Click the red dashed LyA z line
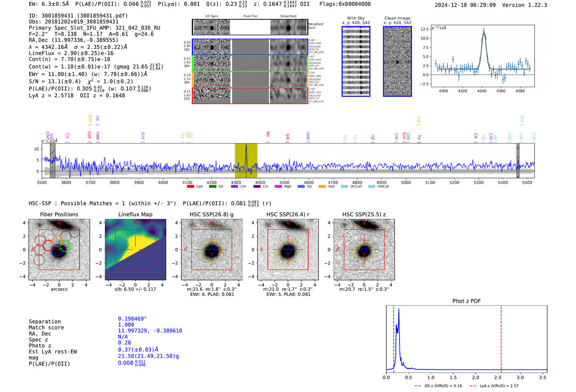This screenshot has width=576, height=392. 501,338
